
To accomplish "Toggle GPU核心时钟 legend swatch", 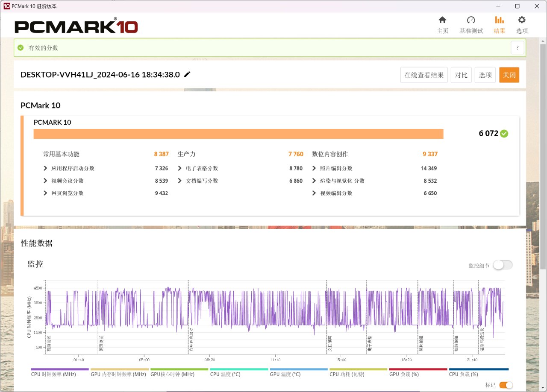I will point(179,369).
